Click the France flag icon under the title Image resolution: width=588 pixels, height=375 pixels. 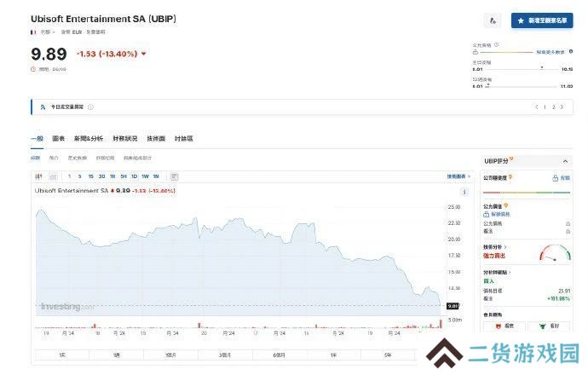point(33,32)
